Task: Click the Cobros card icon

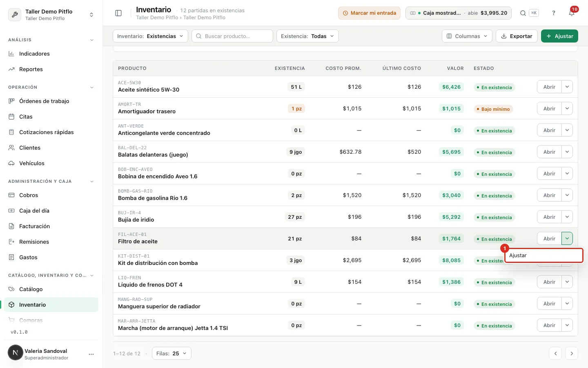Action: (x=11, y=195)
